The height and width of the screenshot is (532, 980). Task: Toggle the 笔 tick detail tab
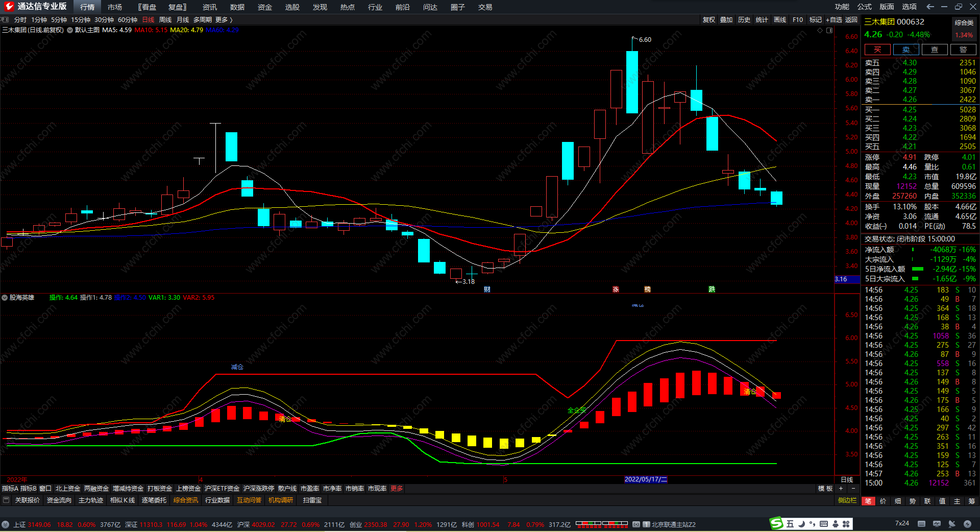point(868,501)
